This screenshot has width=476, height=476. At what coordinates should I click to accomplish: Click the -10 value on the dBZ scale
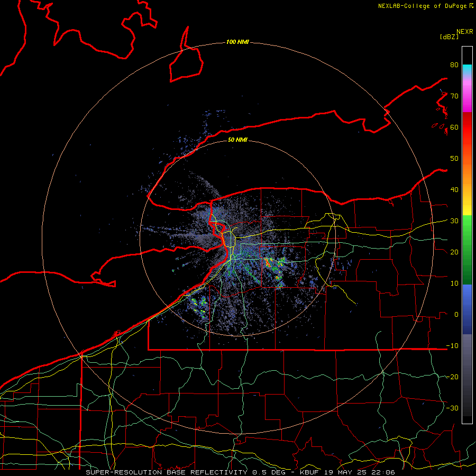[x=452, y=346]
